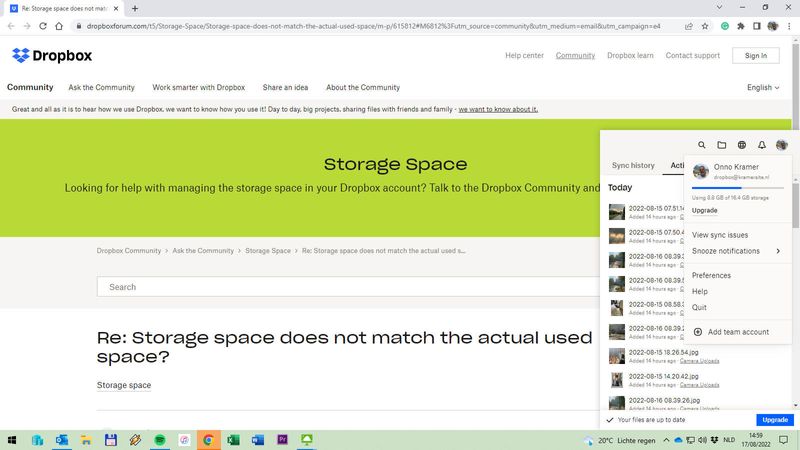This screenshot has width=800, height=450.
Task: Open the Dropbox folder icon in the tray panel
Action: point(721,145)
